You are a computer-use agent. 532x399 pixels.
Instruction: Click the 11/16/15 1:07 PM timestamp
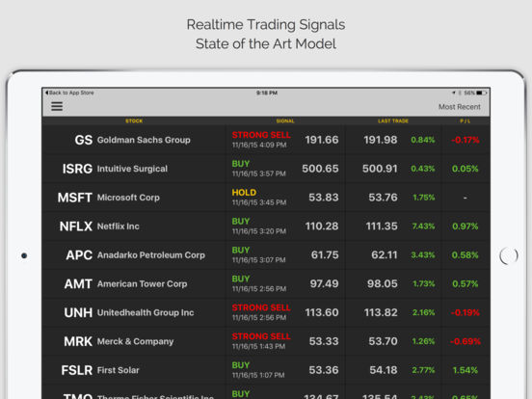coord(258,375)
